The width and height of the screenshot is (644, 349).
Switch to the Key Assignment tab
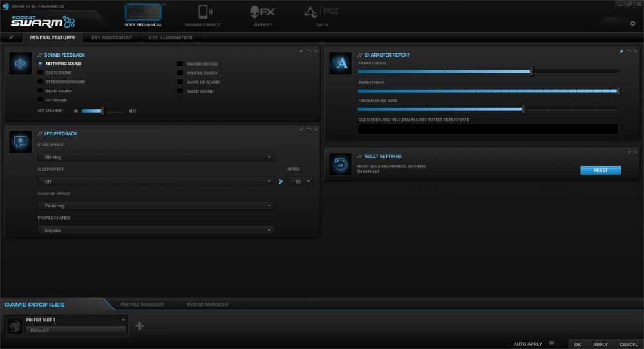[111, 38]
